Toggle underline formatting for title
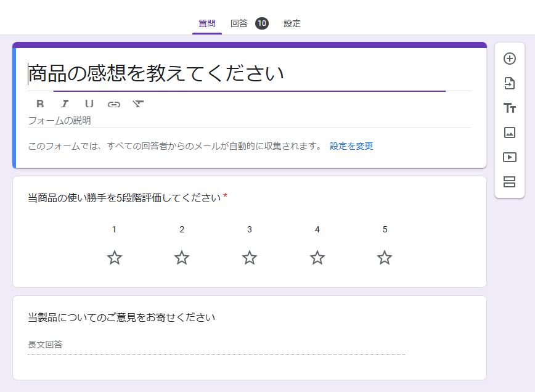Screen dimensions: 535x392 point(89,104)
